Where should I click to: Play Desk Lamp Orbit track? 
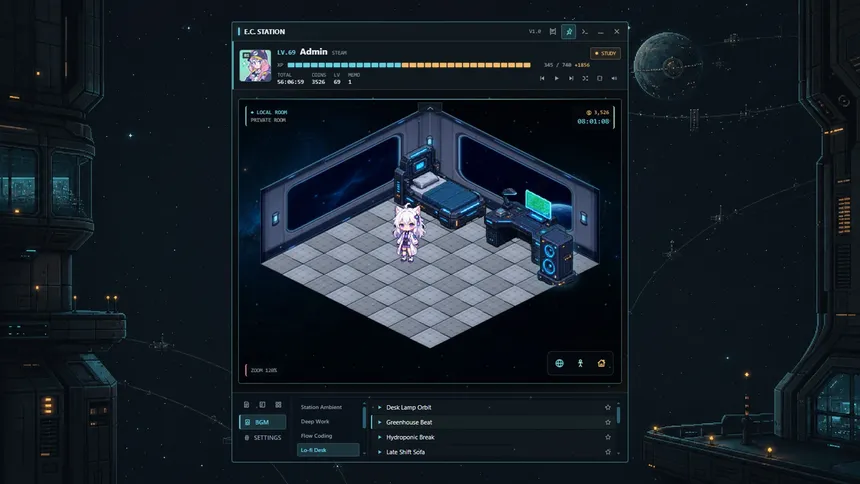click(x=380, y=408)
